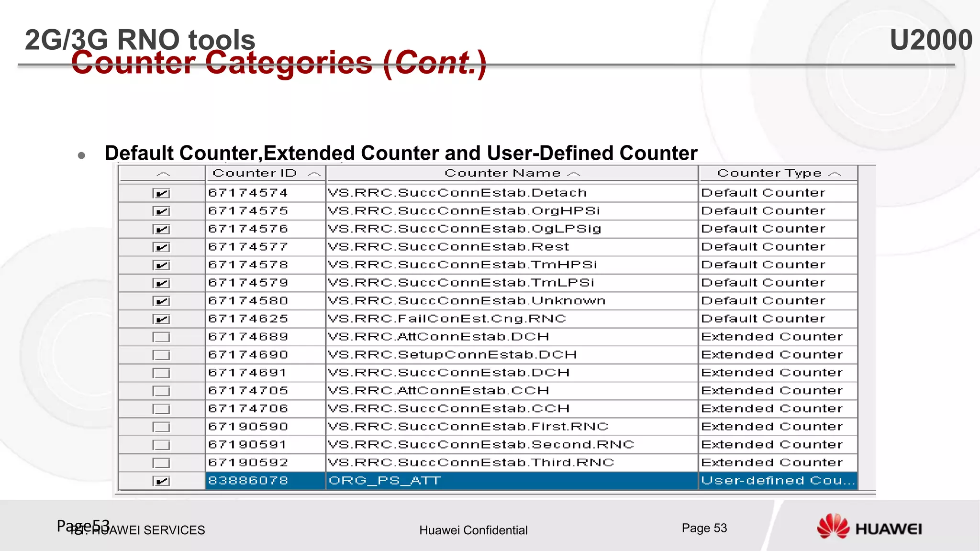Check the VS.RRC.AttConnEstab.CCH checkbox
Image resolution: width=980 pixels, height=551 pixels.
[x=161, y=391]
